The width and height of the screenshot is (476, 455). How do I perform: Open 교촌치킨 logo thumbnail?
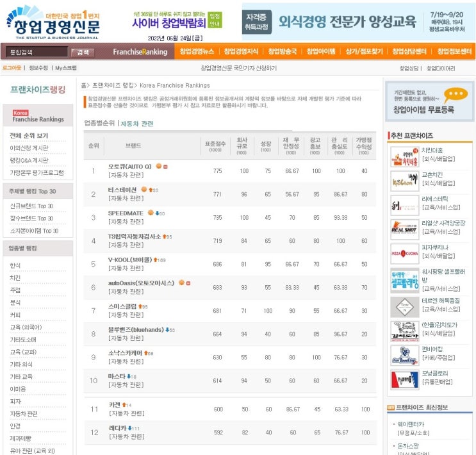point(405,181)
